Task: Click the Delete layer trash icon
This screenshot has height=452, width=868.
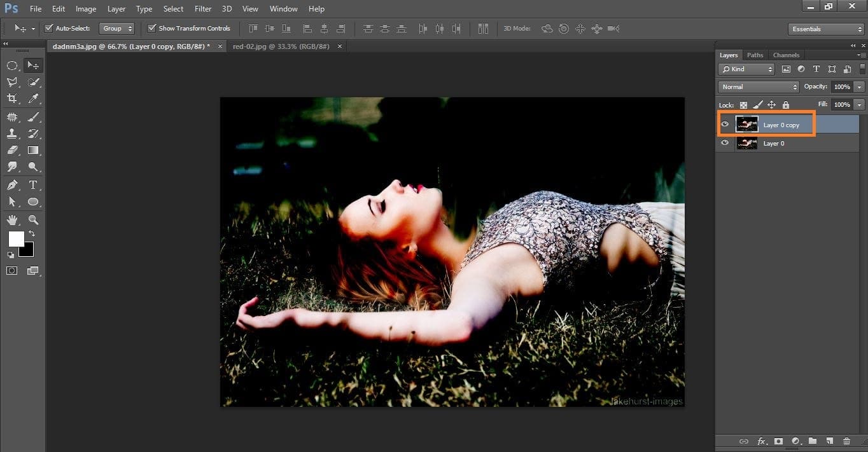Action: [x=846, y=441]
